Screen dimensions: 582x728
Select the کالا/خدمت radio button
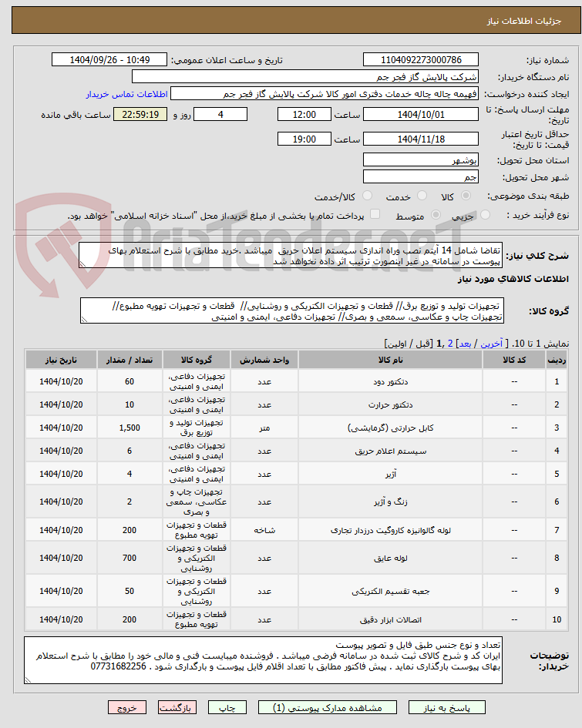(x=368, y=196)
